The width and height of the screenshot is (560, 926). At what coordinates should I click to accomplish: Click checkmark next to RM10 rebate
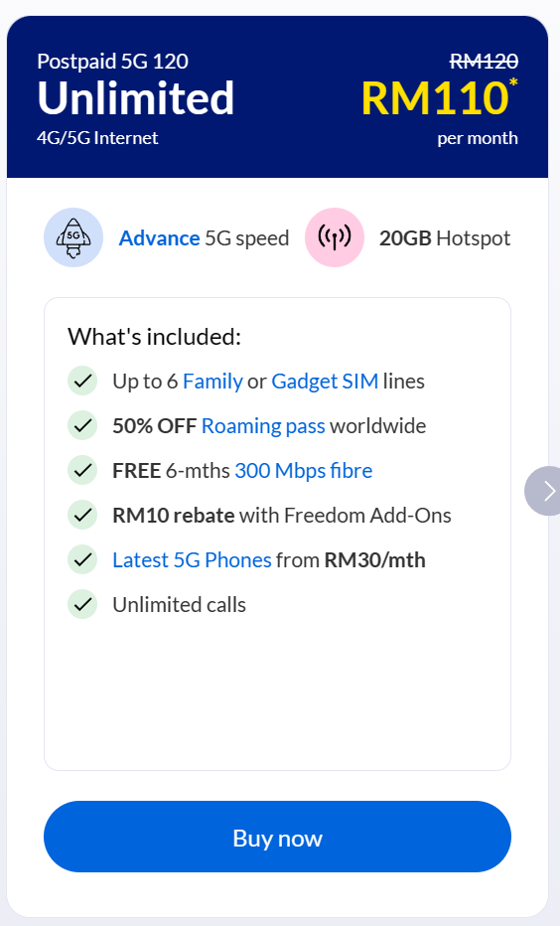(82, 515)
